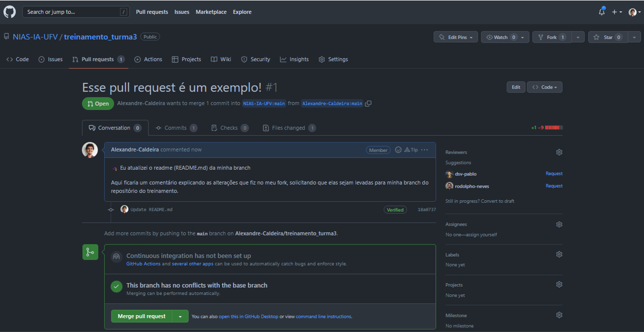This screenshot has width=644, height=332.
Task: Switch to the Code repository tab
Action: (x=17, y=59)
